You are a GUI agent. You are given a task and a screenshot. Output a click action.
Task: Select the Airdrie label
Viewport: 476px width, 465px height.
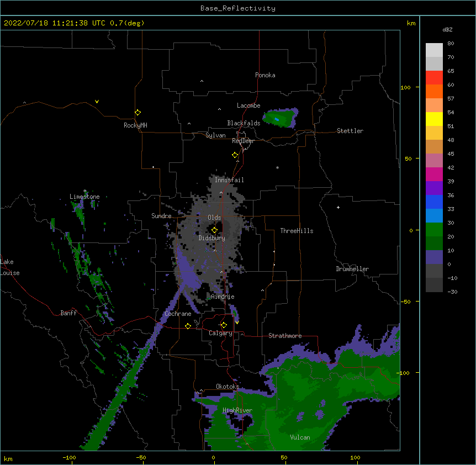(x=223, y=297)
